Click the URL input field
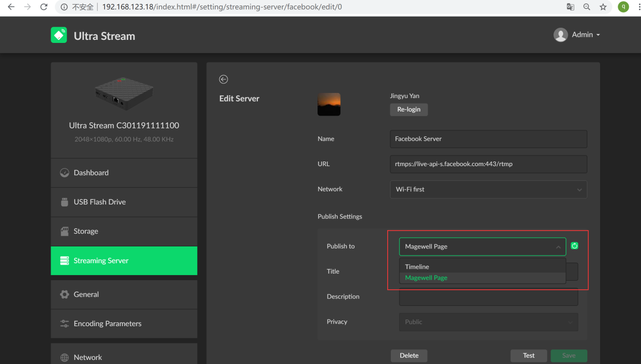 [x=488, y=164]
